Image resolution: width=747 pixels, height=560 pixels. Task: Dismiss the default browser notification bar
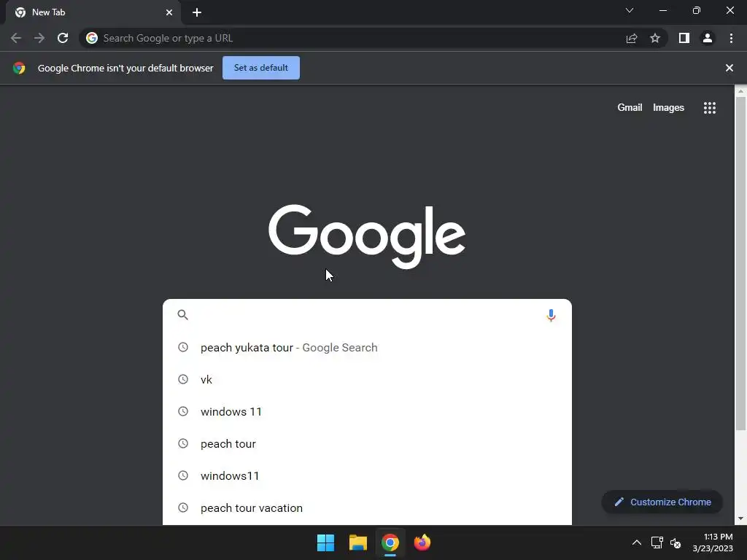729,68
